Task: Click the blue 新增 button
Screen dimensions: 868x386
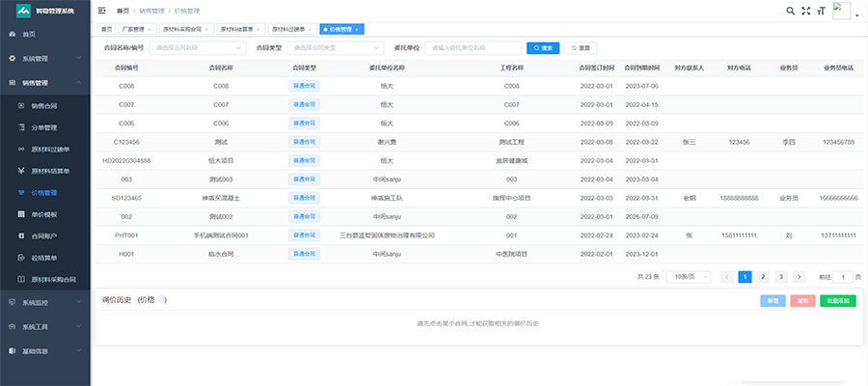Action: tap(773, 301)
